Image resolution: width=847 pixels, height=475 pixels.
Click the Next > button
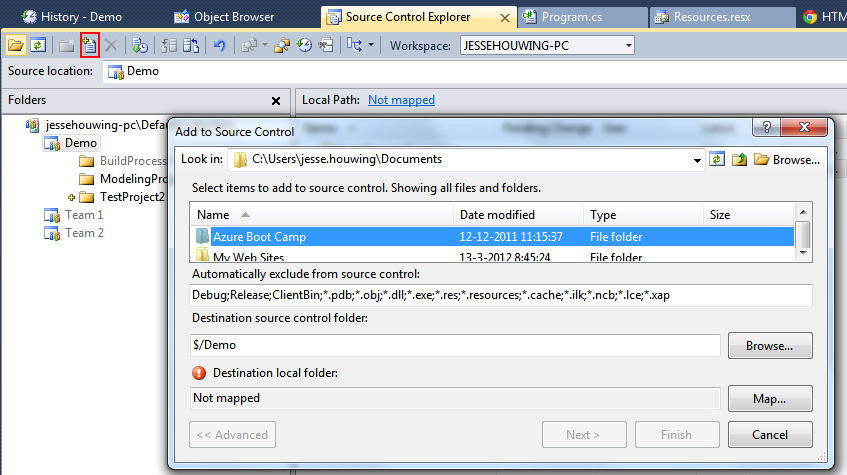click(584, 434)
